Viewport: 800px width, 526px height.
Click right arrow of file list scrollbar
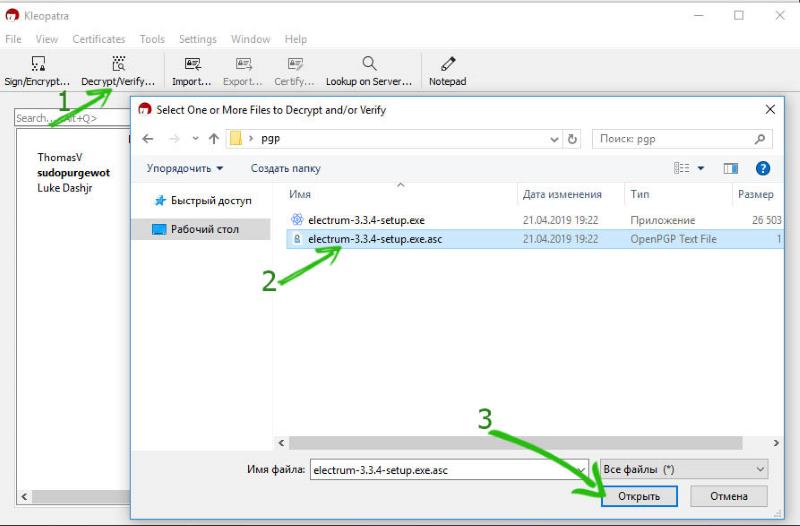click(x=776, y=443)
